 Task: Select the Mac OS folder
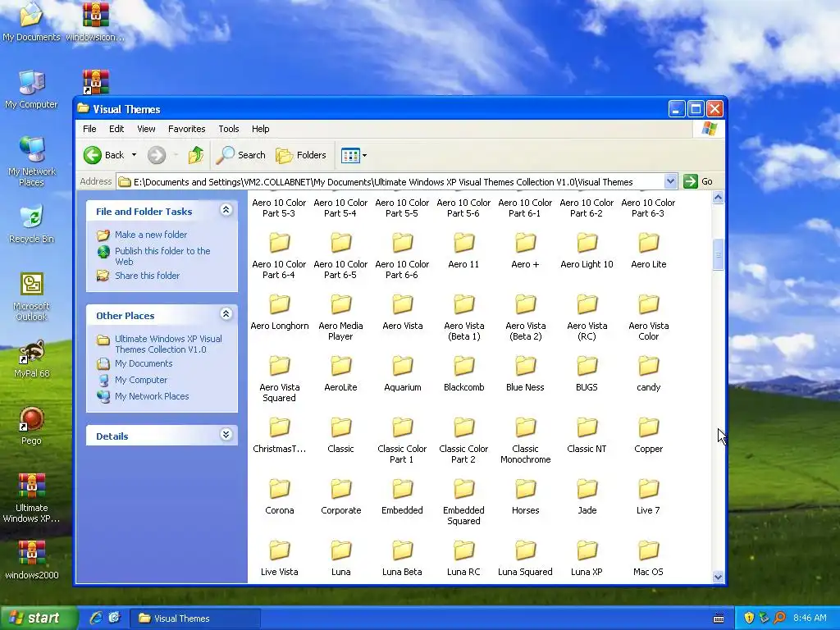[x=648, y=559]
